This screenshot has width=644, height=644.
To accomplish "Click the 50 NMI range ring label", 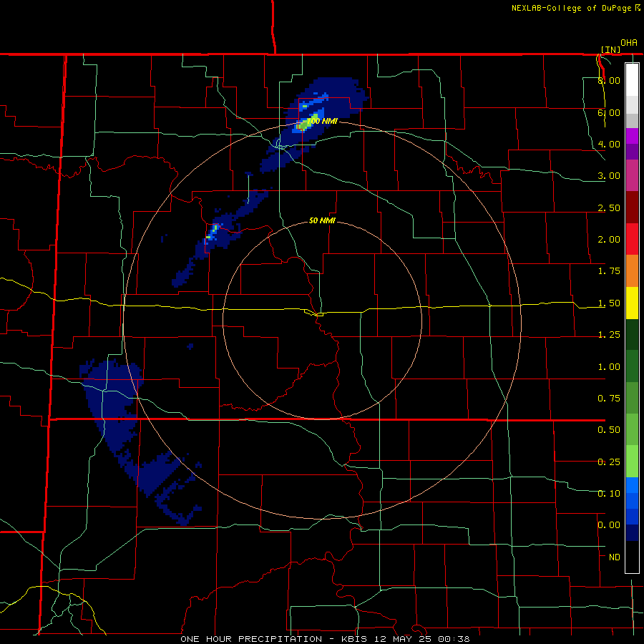I will 322,220.
